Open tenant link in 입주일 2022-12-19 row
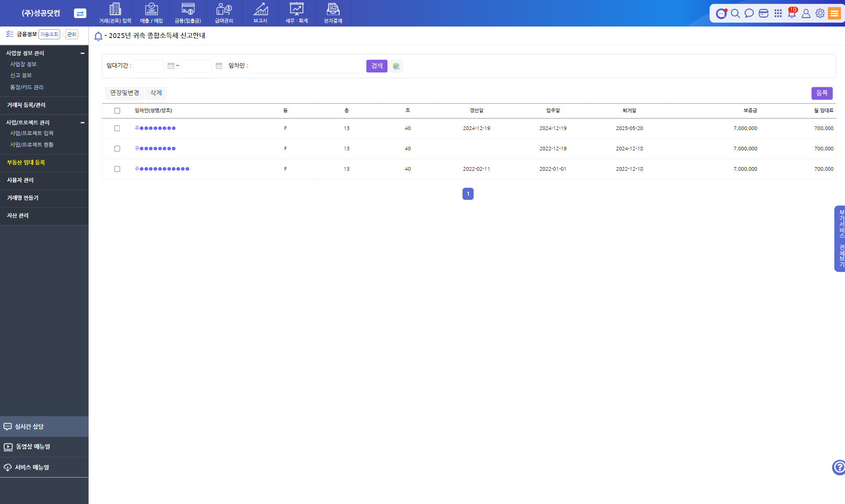 coord(155,149)
